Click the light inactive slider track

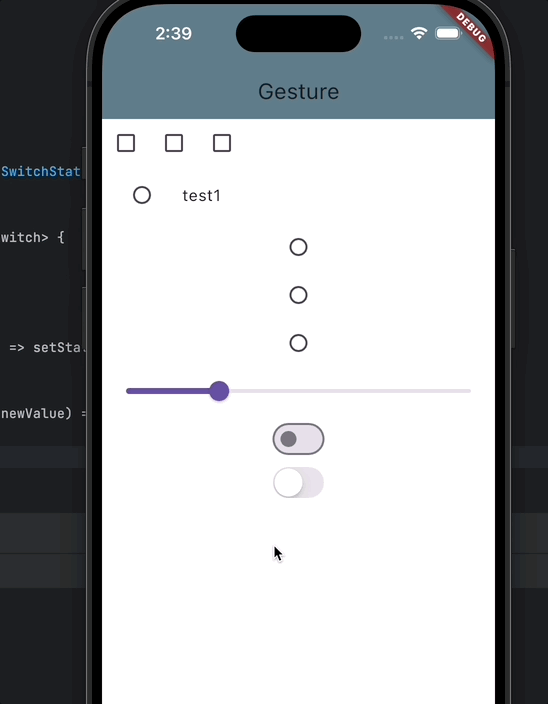pos(350,391)
